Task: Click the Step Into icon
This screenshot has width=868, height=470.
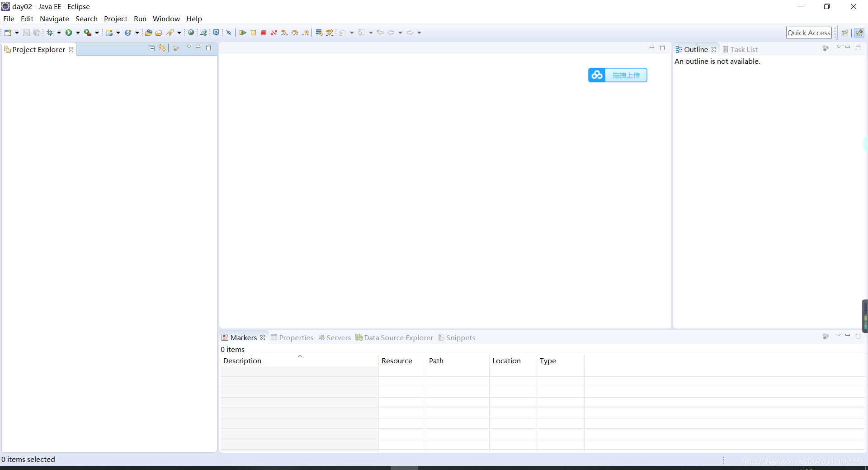Action: click(284, 33)
